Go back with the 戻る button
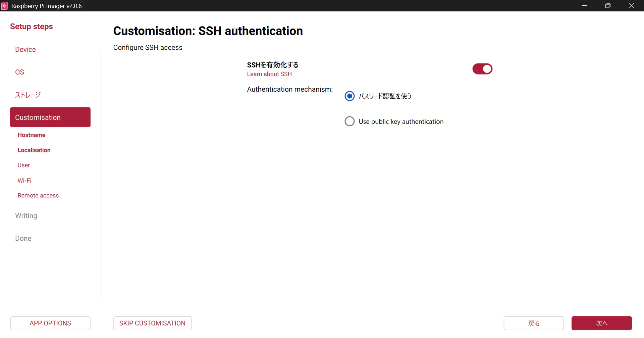The height and width of the screenshot is (338, 644). click(x=534, y=323)
